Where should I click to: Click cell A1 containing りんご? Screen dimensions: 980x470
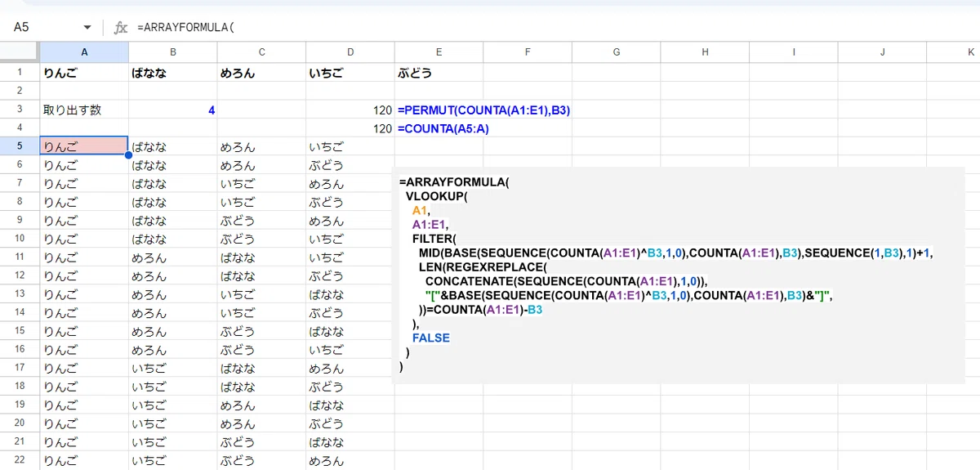coord(84,73)
